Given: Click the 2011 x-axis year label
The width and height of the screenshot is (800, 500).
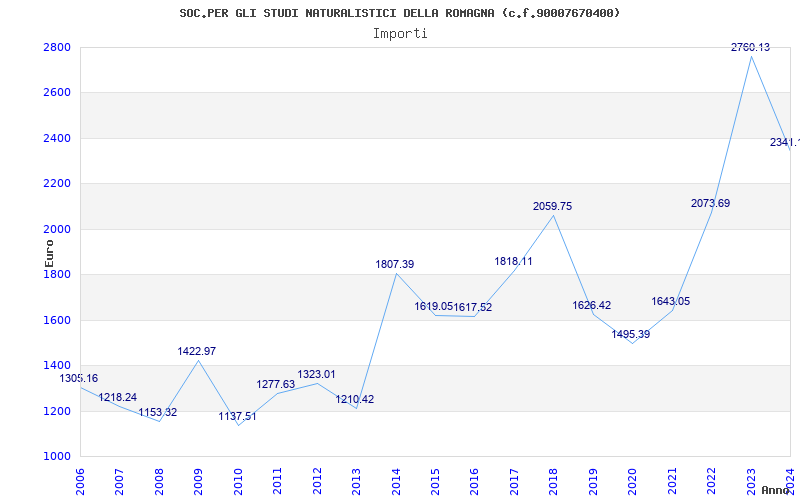Looking at the screenshot, I should coord(278,481).
